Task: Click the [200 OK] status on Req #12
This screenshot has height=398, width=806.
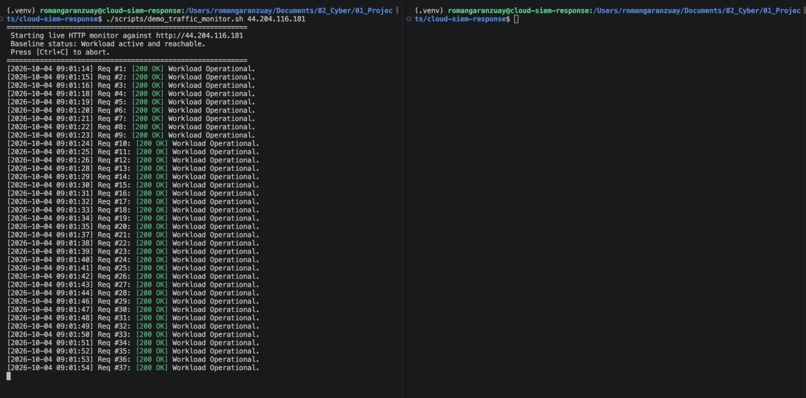Action: coord(152,160)
